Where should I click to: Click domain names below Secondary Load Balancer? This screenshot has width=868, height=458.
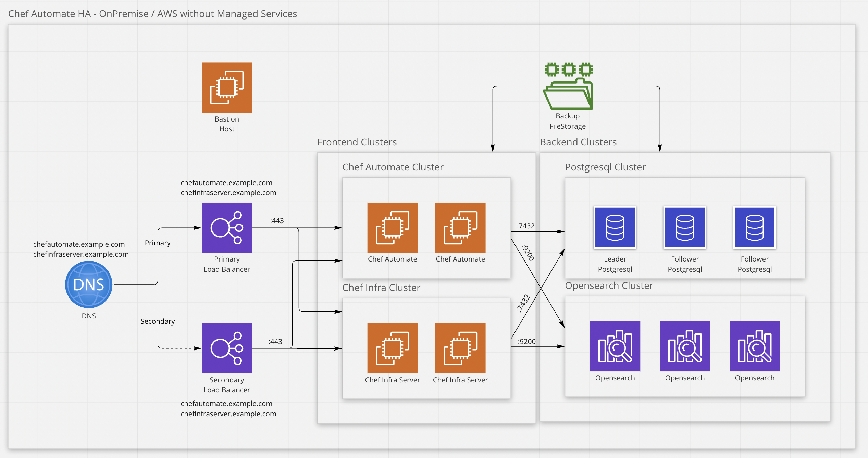click(228, 409)
